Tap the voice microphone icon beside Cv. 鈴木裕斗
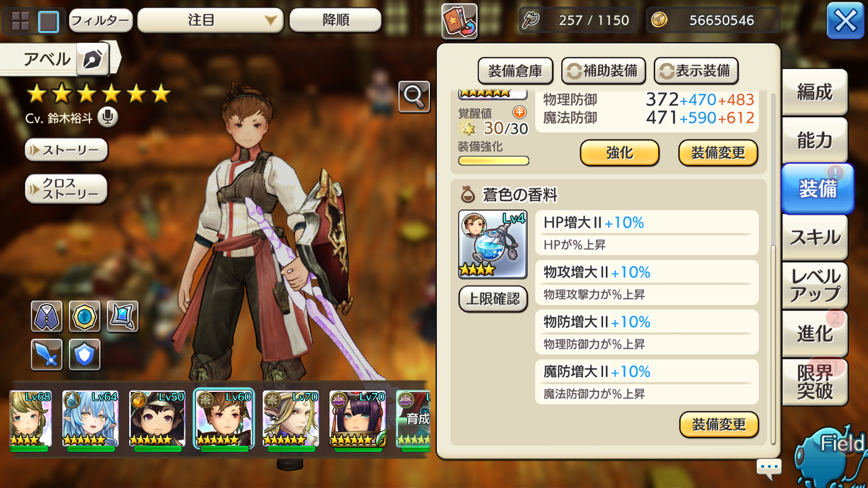The width and height of the screenshot is (868, 488). point(107,117)
